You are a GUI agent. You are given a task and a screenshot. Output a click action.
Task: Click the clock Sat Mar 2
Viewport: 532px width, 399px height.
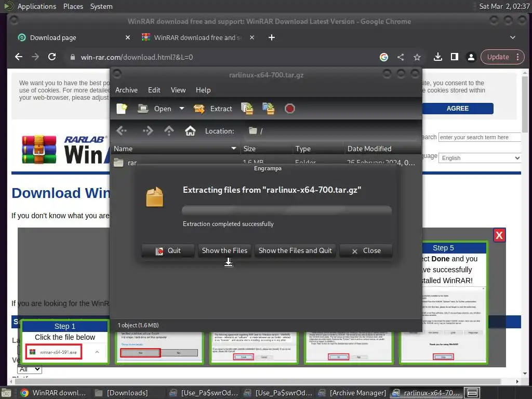[504, 6]
